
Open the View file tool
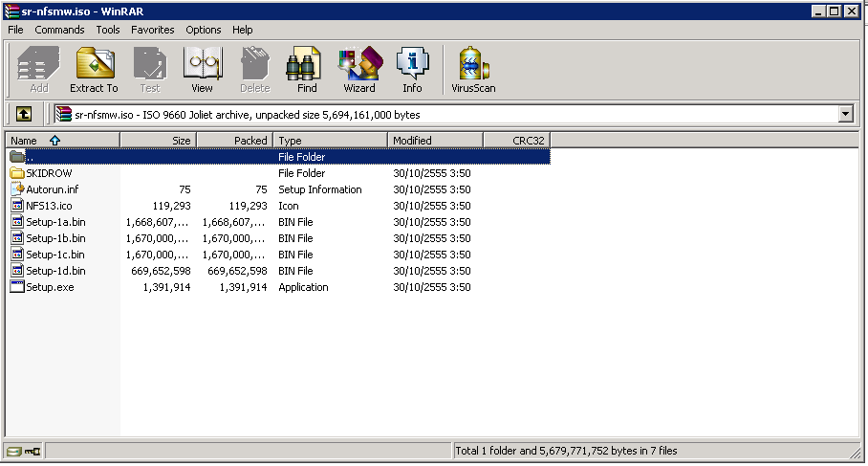[x=202, y=69]
